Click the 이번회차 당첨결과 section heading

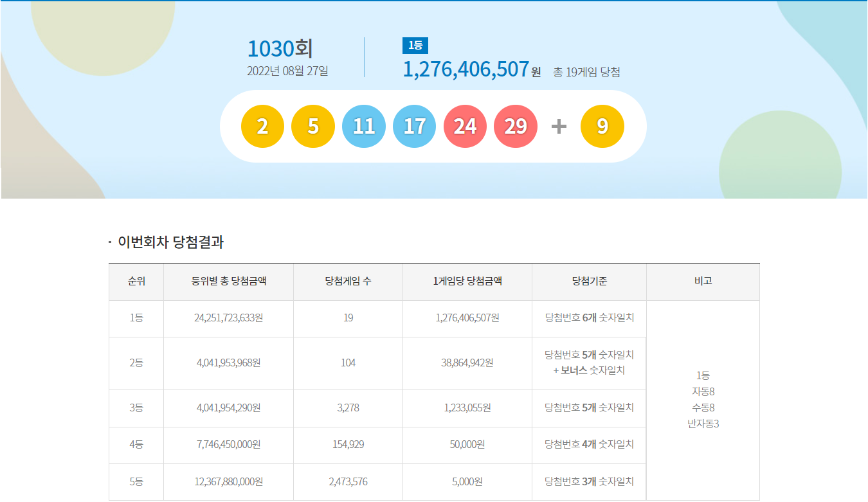170,242
